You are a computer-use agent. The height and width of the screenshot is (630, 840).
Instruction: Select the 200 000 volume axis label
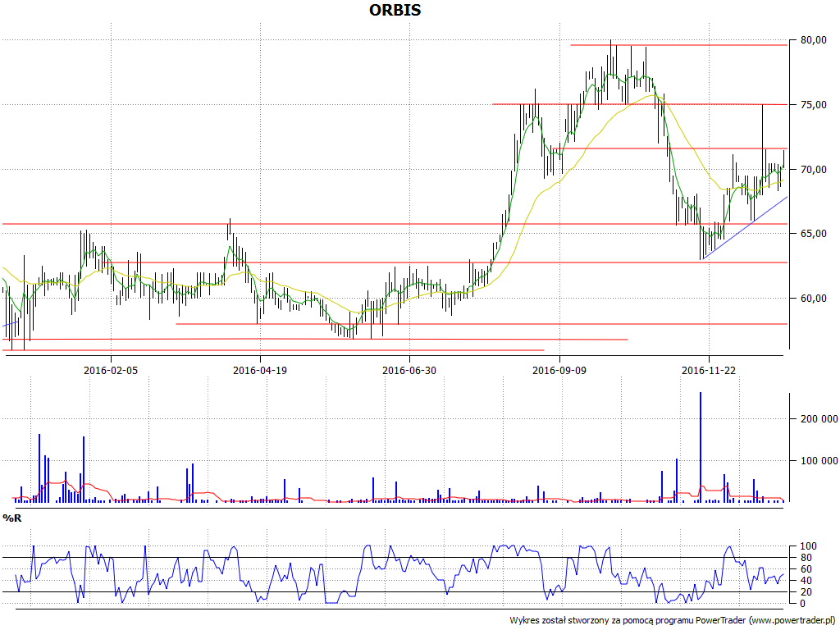coord(819,419)
